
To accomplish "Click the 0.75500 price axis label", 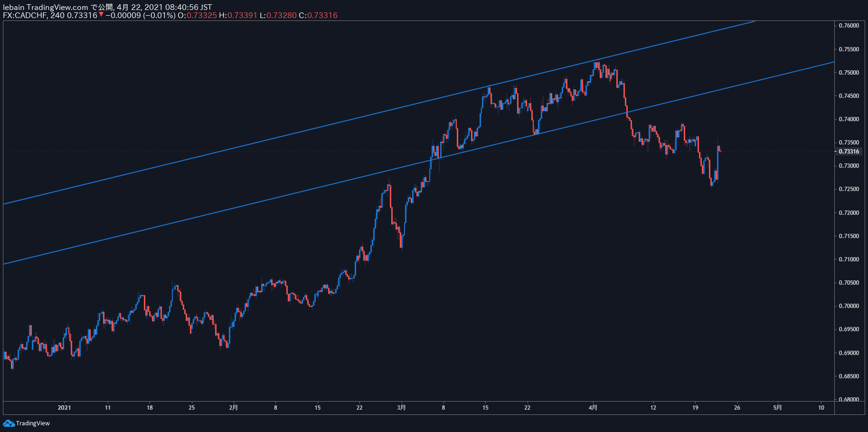I will [849, 49].
